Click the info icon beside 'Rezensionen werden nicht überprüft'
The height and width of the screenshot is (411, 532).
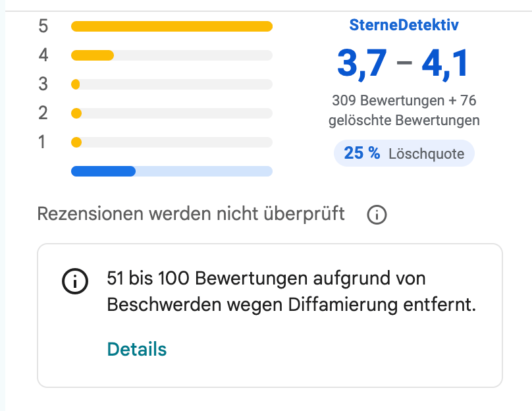click(x=377, y=214)
